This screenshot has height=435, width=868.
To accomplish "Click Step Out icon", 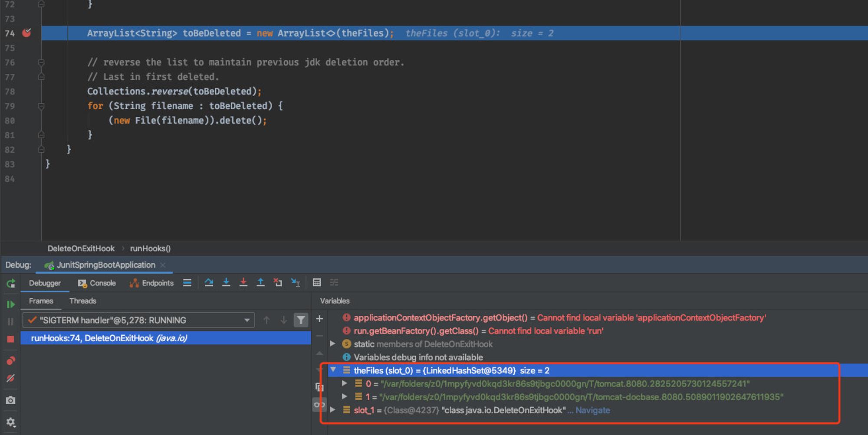I will (260, 283).
